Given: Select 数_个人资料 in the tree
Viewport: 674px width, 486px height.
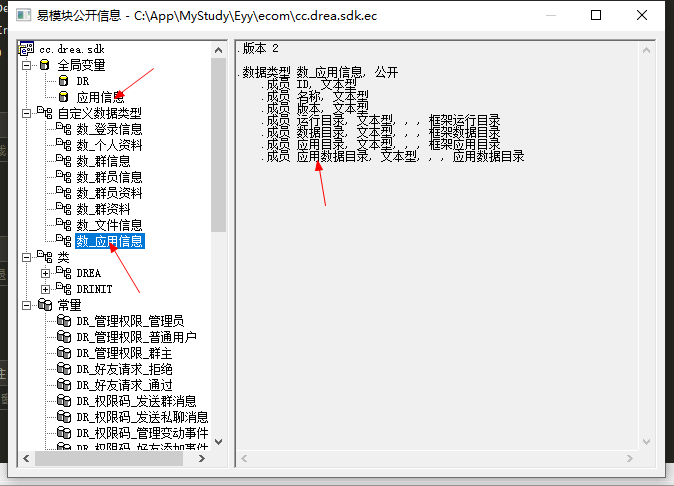Looking at the screenshot, I should pyautogui.click(x=109, y=145).
